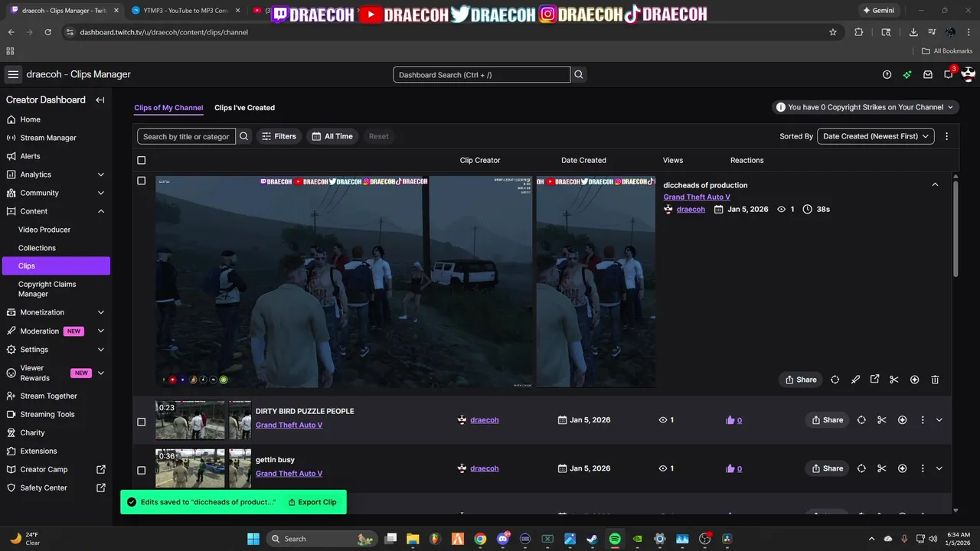980x551 pixels.
Task: Reload the browser page
Action: [47, 32]
